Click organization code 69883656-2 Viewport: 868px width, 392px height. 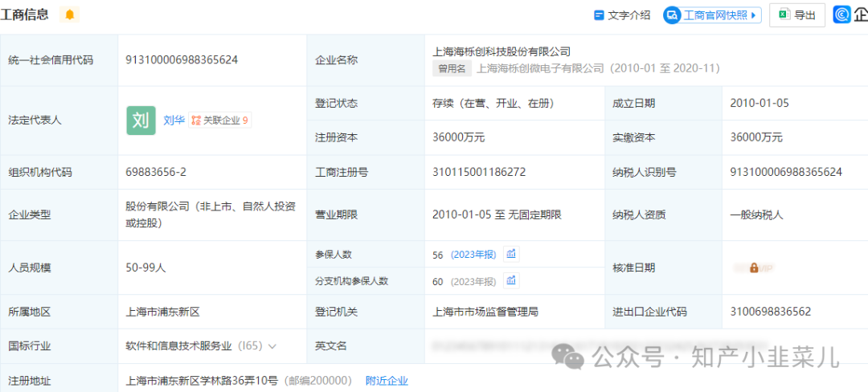tap(156, 172)
